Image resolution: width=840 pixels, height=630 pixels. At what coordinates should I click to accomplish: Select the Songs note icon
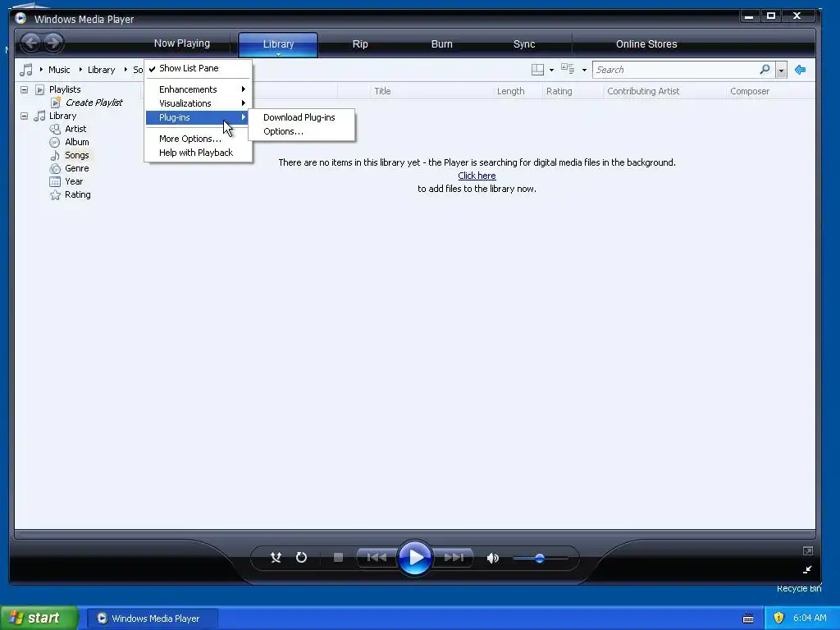coord(55,155)
